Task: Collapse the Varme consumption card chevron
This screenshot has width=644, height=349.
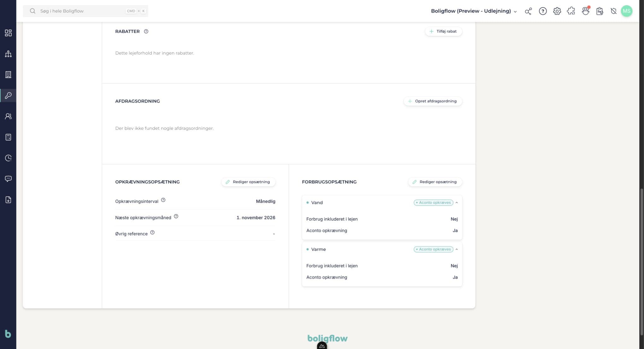Action: pyautogui.click(x=457, y=249)
